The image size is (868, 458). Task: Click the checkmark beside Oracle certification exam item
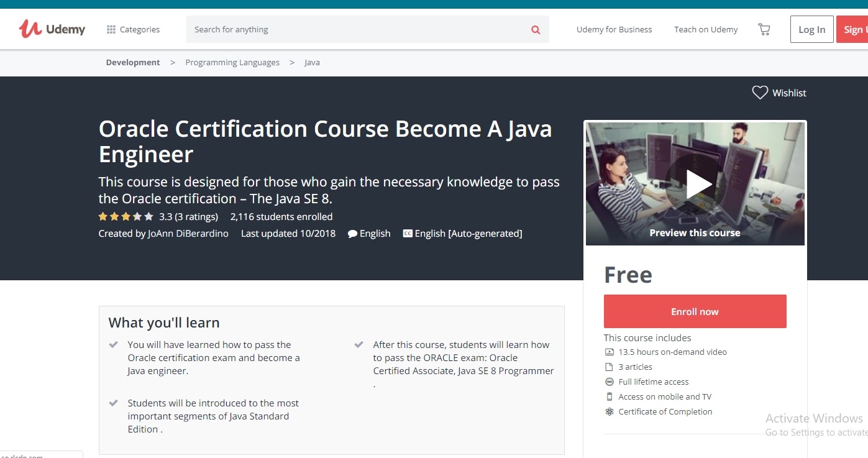point(113,344)
